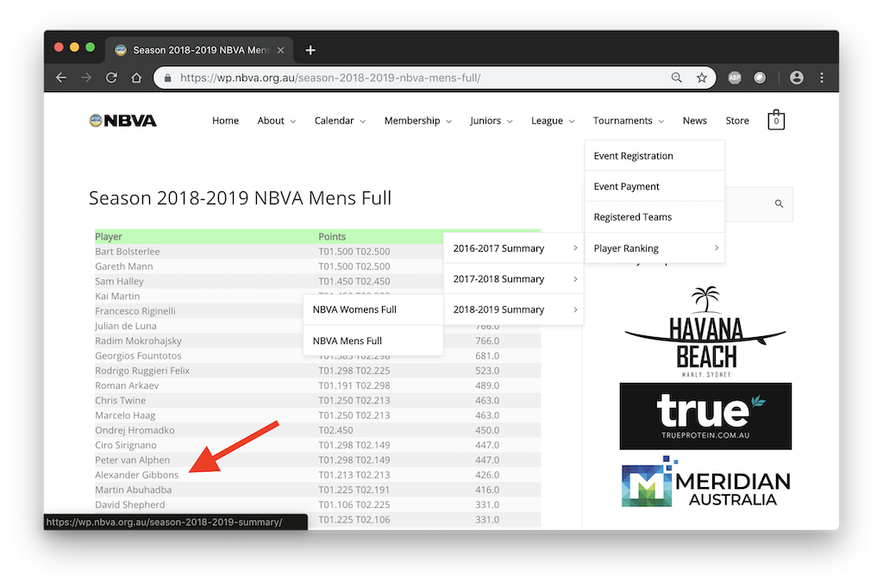Image resolution: width=883 pixels, height=588 pixels.
Task: Click the True Protein sponsor banner
Action: (705, 416)
